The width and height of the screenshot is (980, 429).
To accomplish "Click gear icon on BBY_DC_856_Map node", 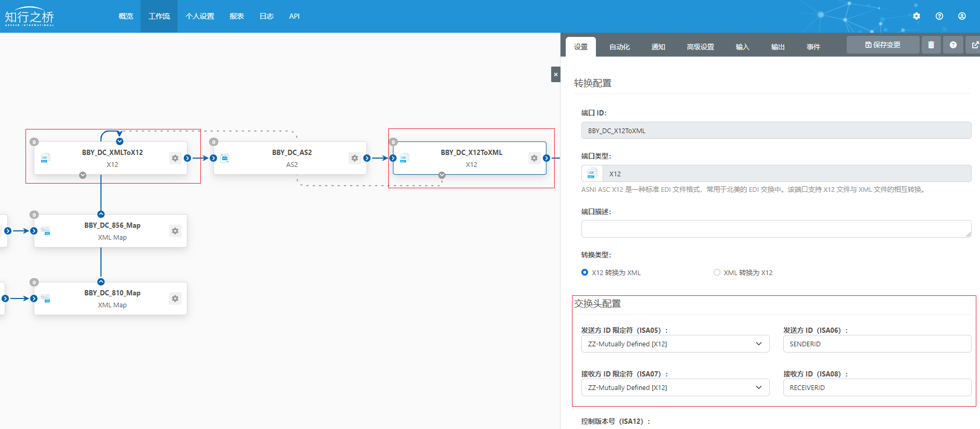I will pyautogui.click(x=175, y=231).
